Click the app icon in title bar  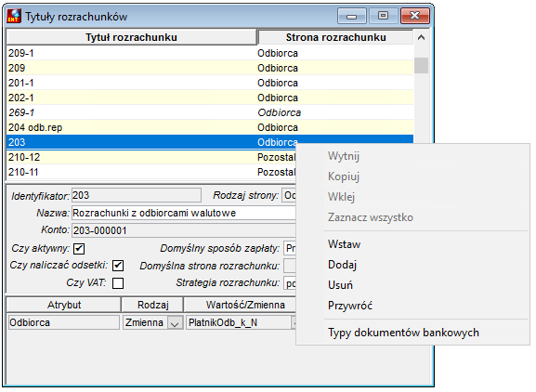point(14,16)
